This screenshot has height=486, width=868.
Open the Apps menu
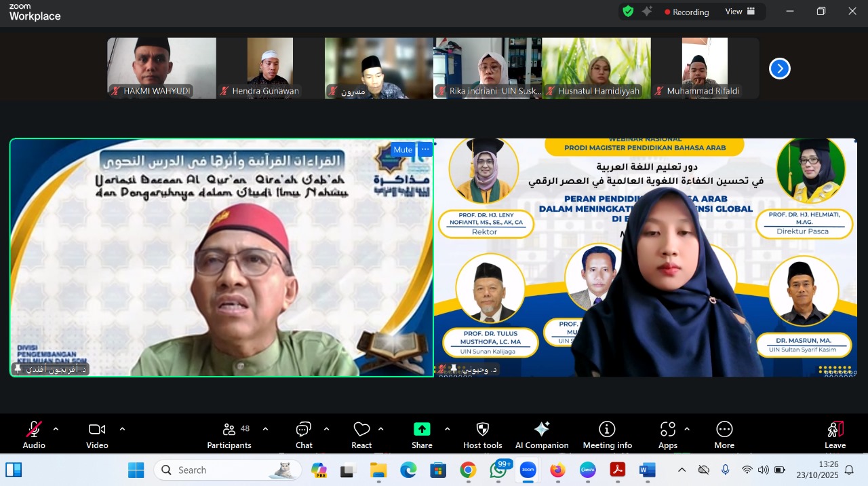click(667, 434)
